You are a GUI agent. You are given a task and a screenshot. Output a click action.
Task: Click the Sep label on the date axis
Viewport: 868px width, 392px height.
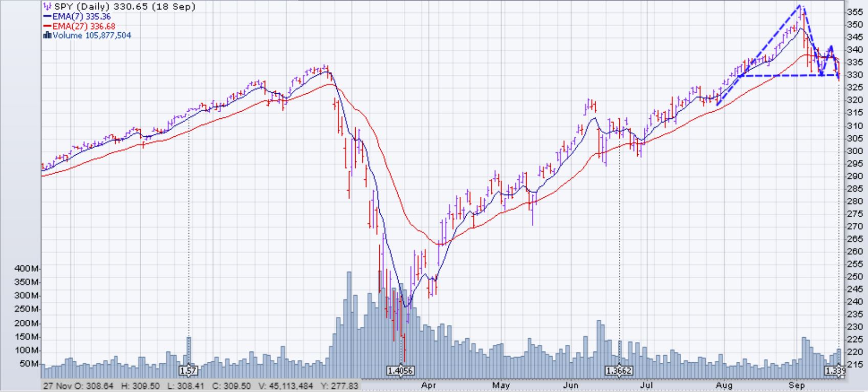coord(796,385)
